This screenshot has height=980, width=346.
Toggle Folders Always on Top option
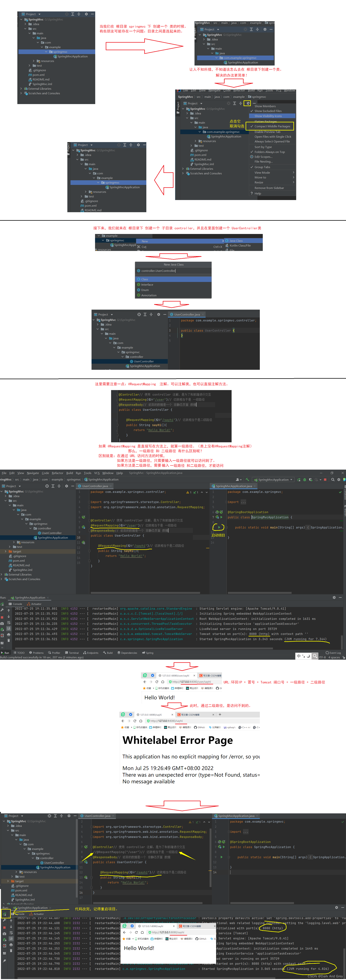point(273,152)
